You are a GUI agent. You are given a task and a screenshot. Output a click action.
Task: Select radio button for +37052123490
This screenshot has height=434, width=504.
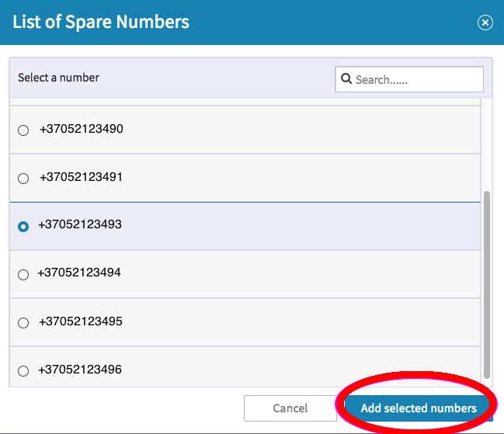click(23, 130)
